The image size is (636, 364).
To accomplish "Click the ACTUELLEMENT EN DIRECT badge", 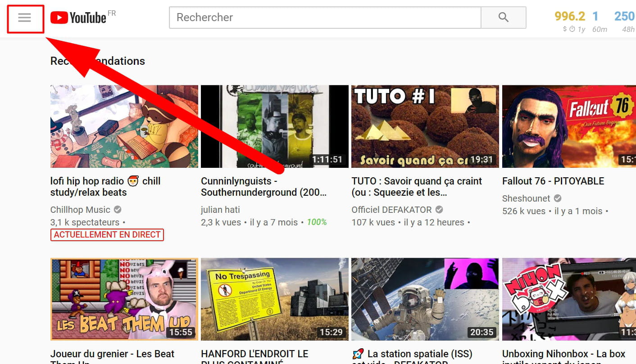I will coord(107,234).
